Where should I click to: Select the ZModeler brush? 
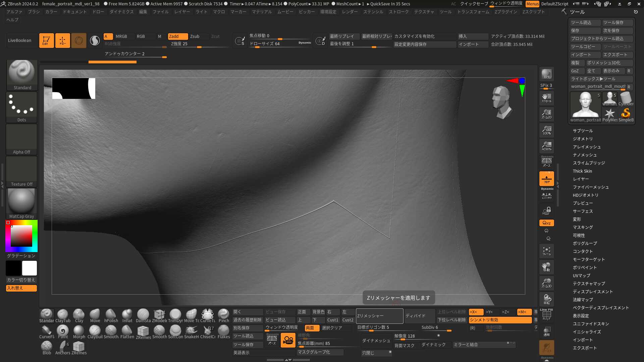159,314
